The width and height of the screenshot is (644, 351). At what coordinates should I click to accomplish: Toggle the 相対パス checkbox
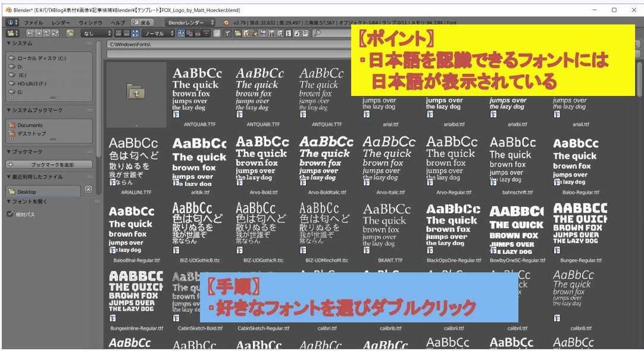pos(10,214)
